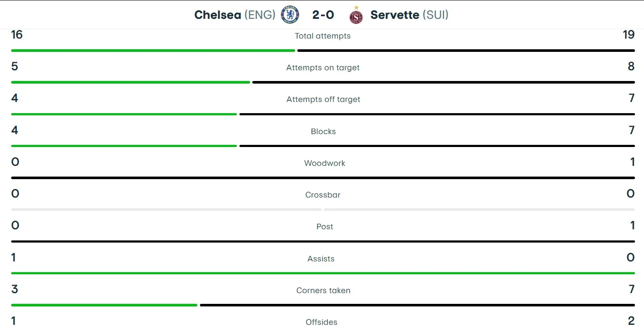Click the 2-0 match score
The image size is (644, 327).
323,15
